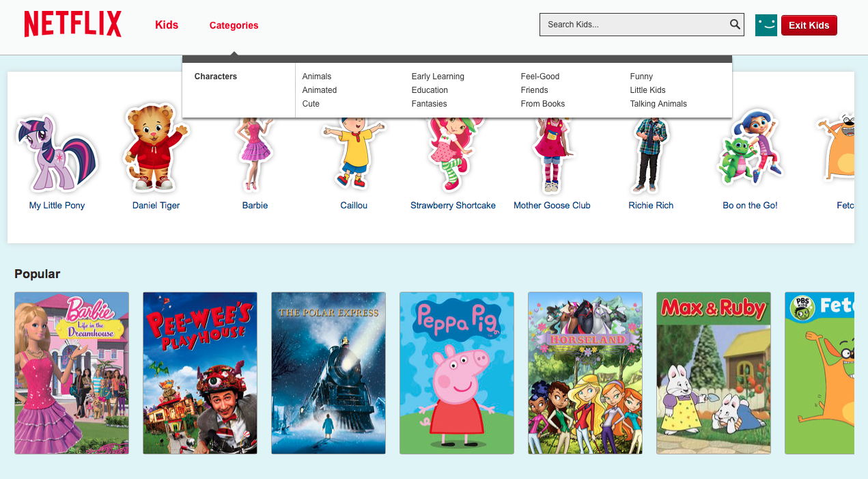
Task: Go to the Kids home link
Action: 167,25
